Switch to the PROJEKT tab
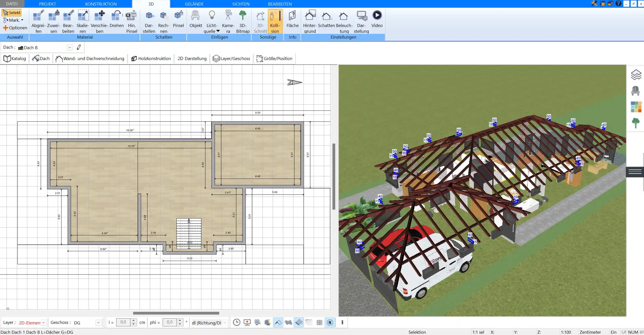The width and height of the screenshot is (644, 335). 47,4
